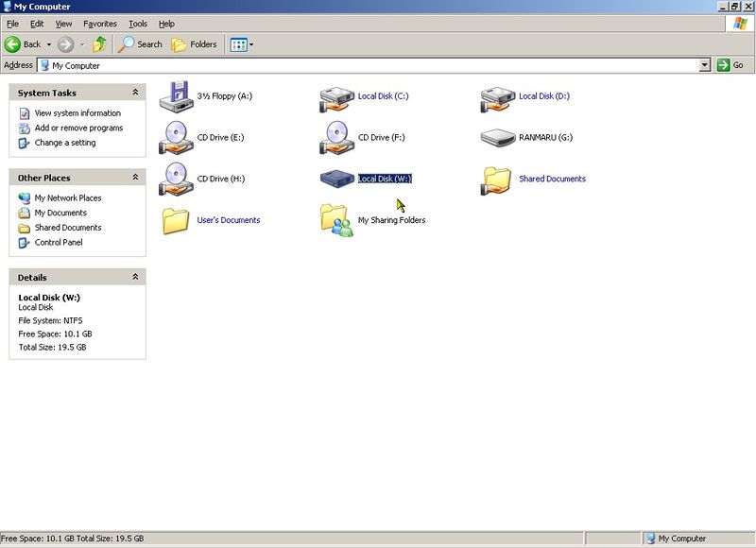This screenshot has height=548, width=756.
Task: Open Forward history dropdown arrow
Action: tap(82, 44)
